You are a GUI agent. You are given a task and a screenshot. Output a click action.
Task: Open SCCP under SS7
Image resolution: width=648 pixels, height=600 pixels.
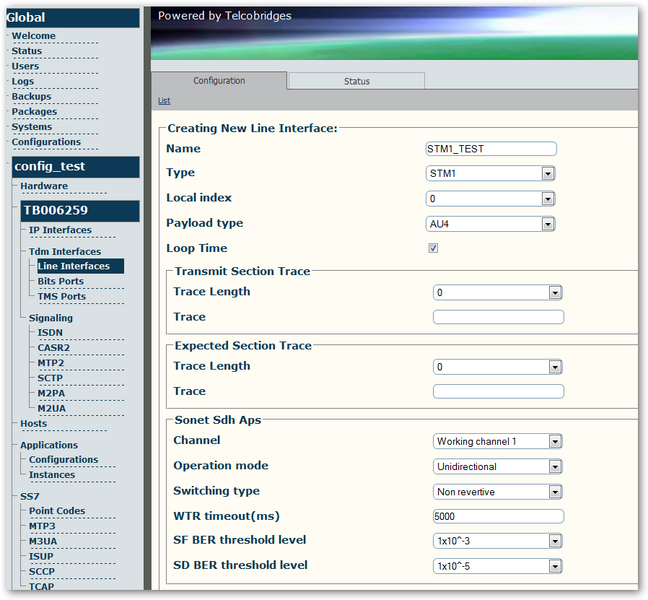pyautogui.click(x=42, y=572)
